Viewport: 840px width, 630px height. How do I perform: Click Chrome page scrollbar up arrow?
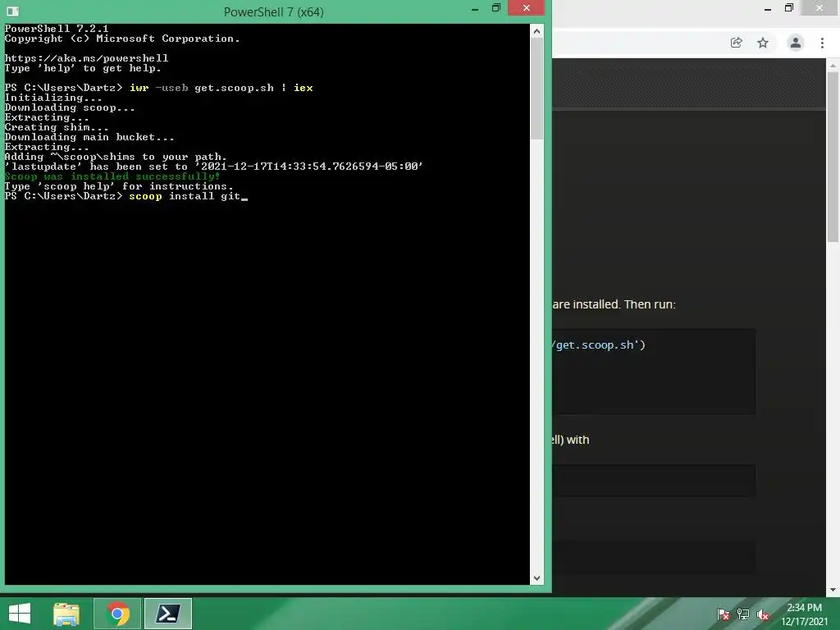tap(833, 66)
